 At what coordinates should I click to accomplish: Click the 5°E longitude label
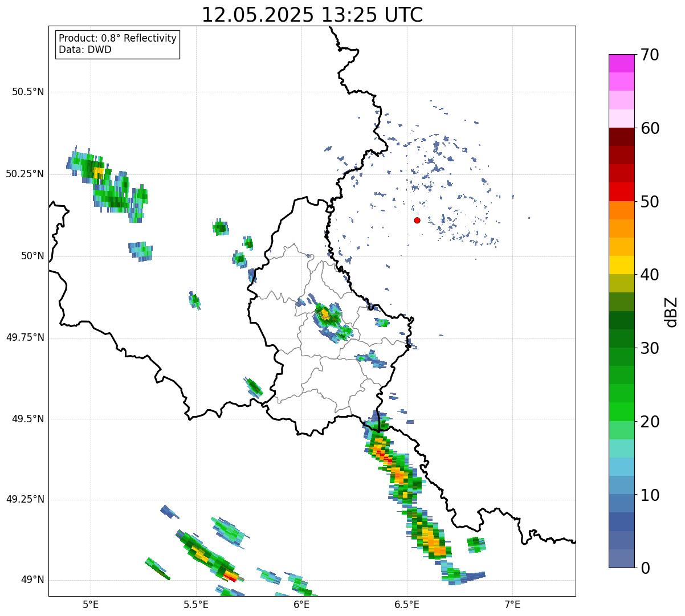click(x=91, y=605)
